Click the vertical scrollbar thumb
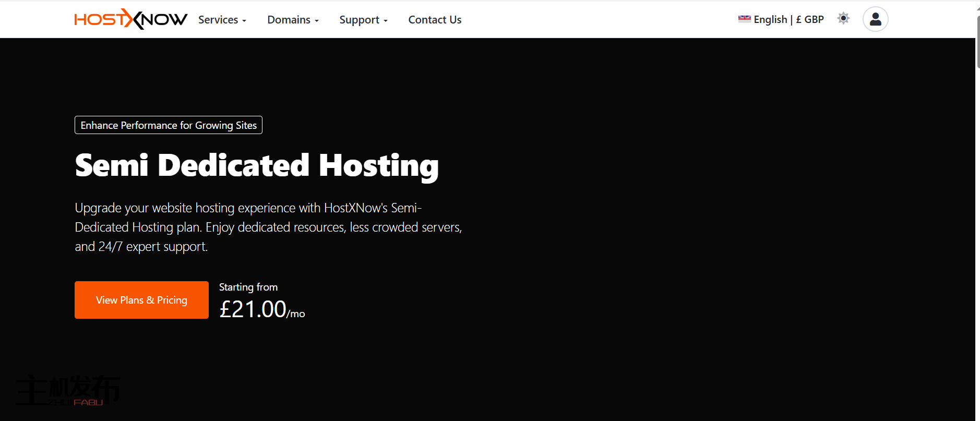The width and height of the screenshot is (980, 421). click(x=977, y=42)
